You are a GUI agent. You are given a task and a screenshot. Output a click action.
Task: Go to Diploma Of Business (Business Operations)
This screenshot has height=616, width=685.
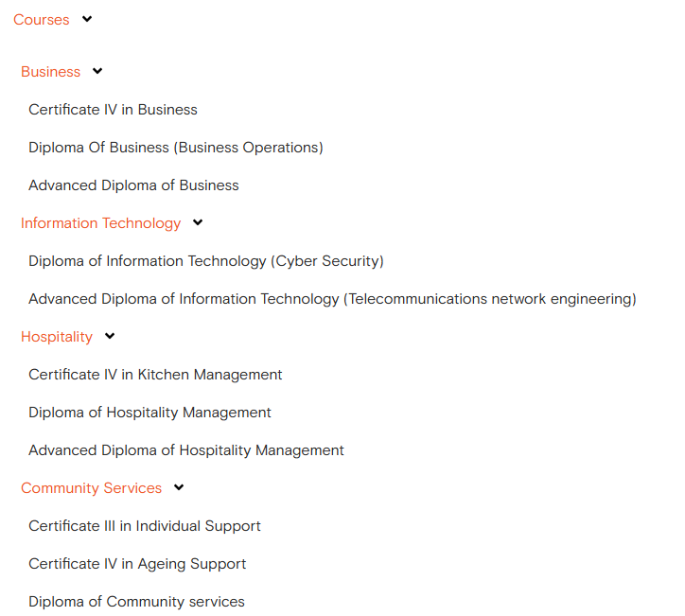coord(176,148)
